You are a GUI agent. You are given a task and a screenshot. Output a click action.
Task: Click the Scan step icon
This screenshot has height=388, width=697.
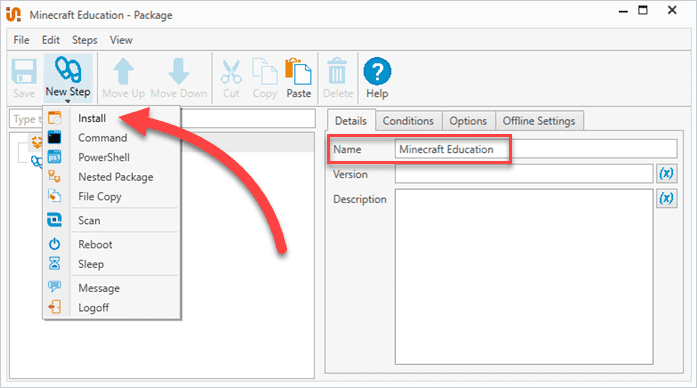click(x=55, y=220)
